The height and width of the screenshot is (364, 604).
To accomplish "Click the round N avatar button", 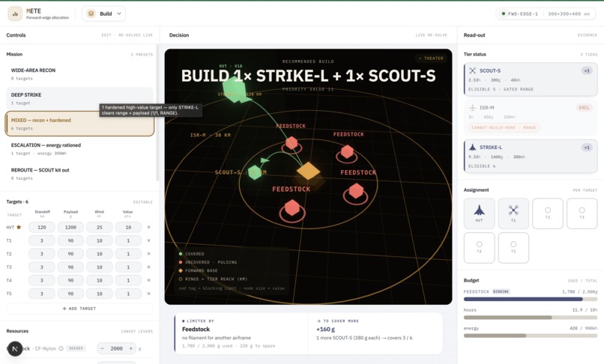I will click(15, 349).
